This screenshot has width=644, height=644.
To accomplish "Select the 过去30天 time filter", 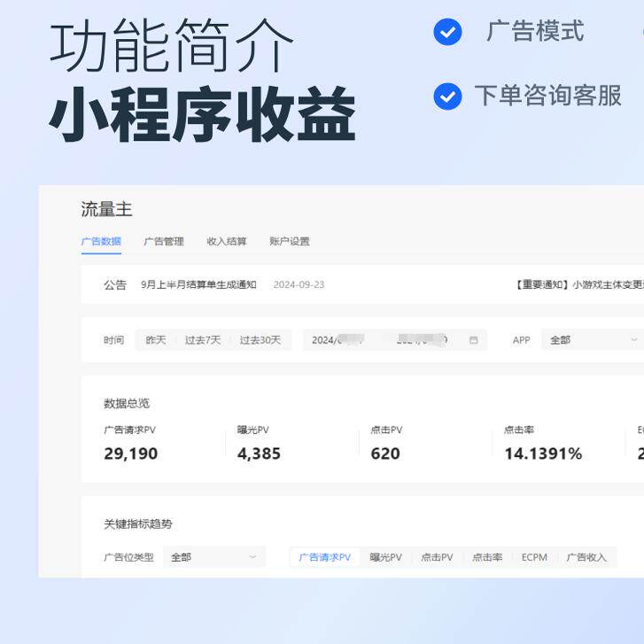I will (x=260, y=340).
